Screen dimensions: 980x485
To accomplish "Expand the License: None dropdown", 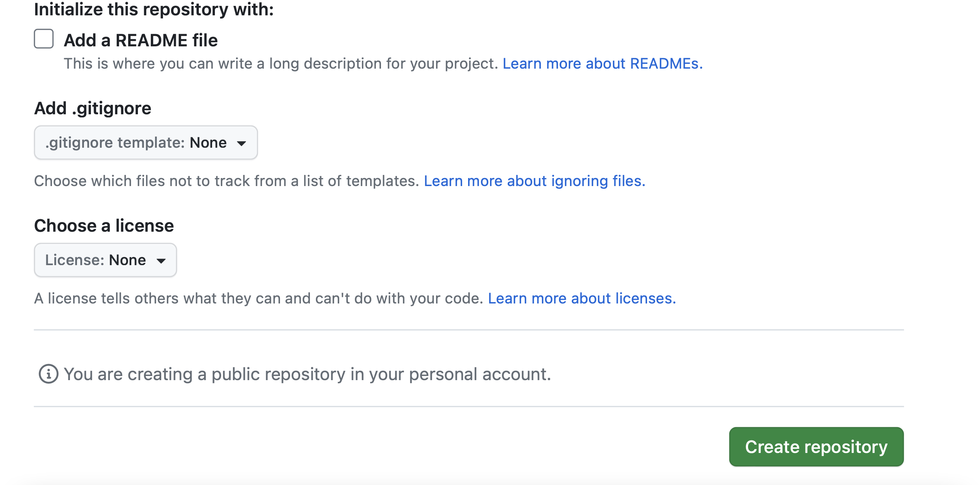I will pos(106,260).
